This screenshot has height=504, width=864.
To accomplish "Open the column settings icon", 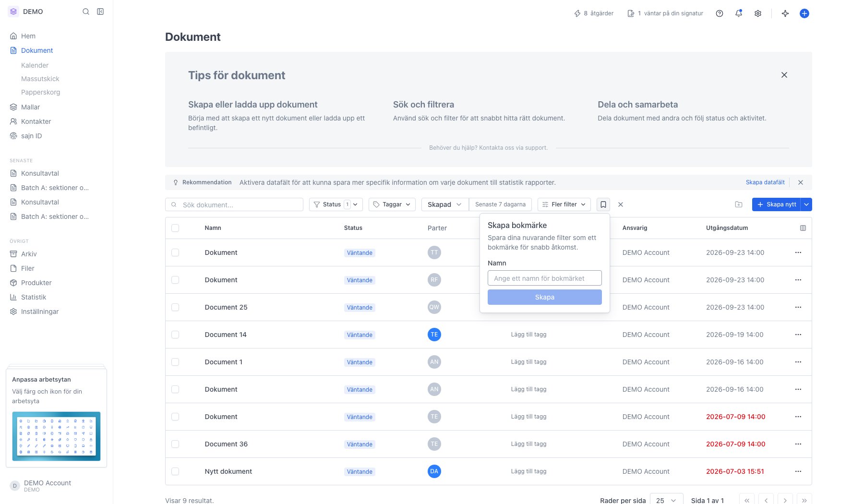I will pyautogui.click(x=803, y=228).
